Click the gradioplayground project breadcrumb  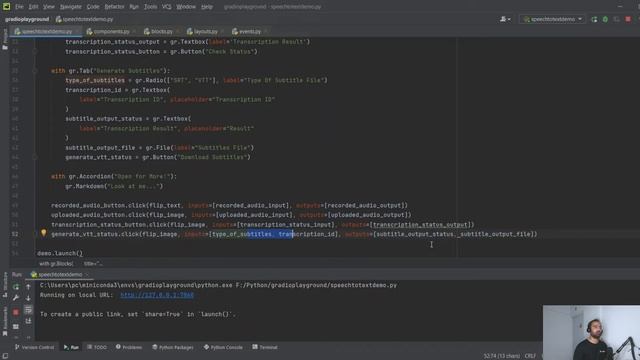click(x=27, y=19)
